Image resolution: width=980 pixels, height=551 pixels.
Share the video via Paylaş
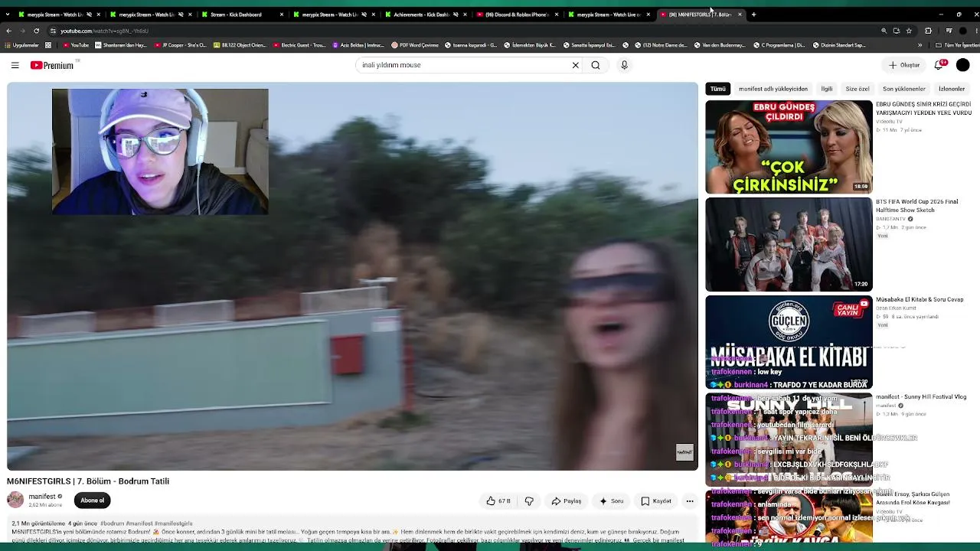567,501
